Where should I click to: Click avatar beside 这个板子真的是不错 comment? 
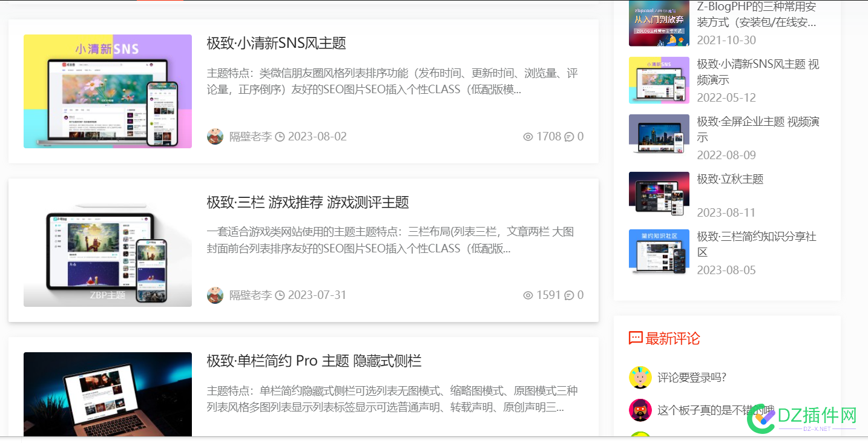pos(640,410)
